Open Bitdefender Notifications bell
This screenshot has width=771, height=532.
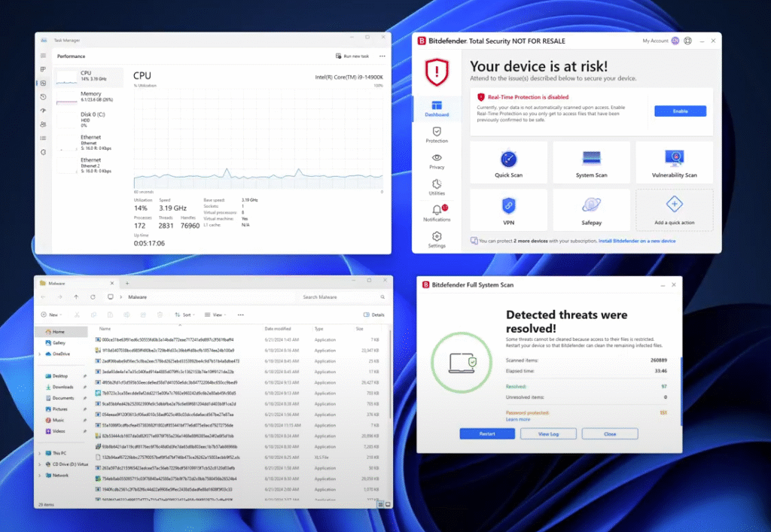pyautogui.click(x=437, y=211)
